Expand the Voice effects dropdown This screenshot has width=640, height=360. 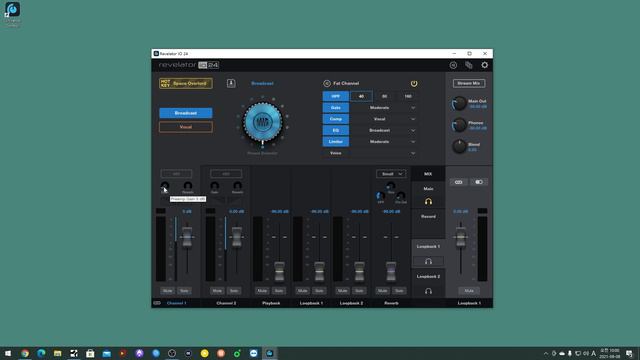click(x=370, y=153)
